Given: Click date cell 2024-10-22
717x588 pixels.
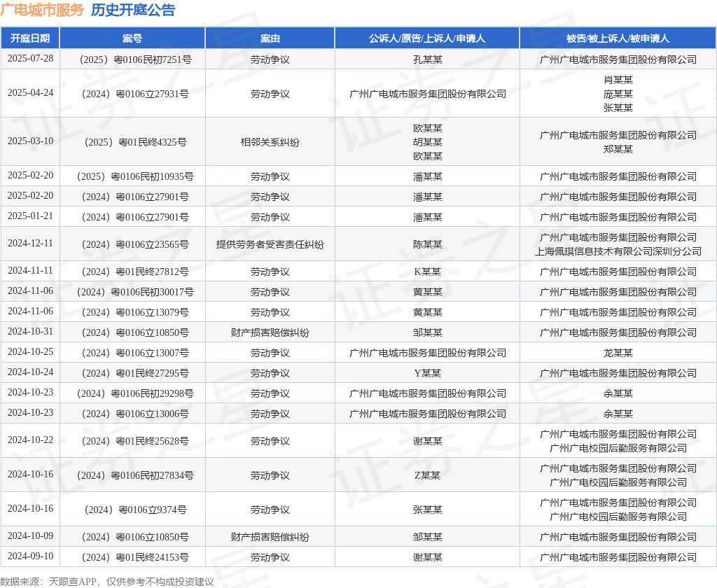Looking at the screenshot, I should tap(30, 440).
